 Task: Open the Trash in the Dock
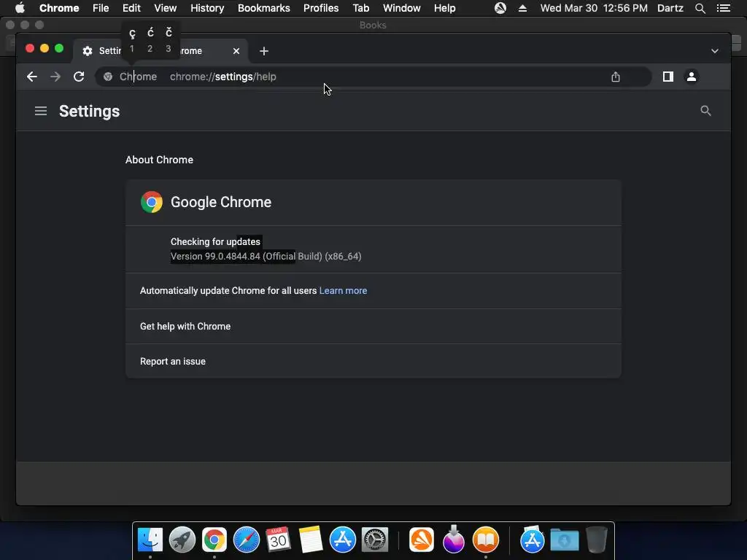(x=597, y=540)
